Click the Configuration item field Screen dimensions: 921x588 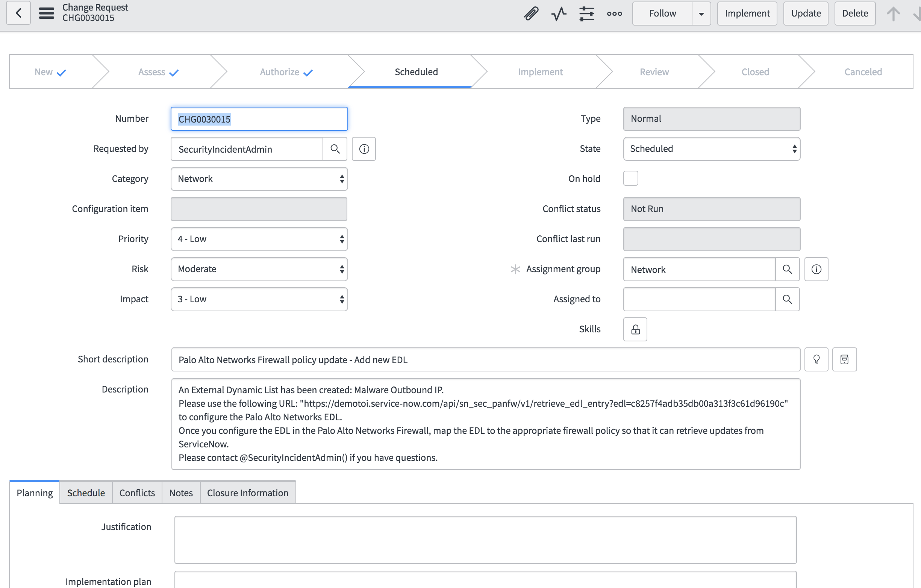tap(259, 209)
